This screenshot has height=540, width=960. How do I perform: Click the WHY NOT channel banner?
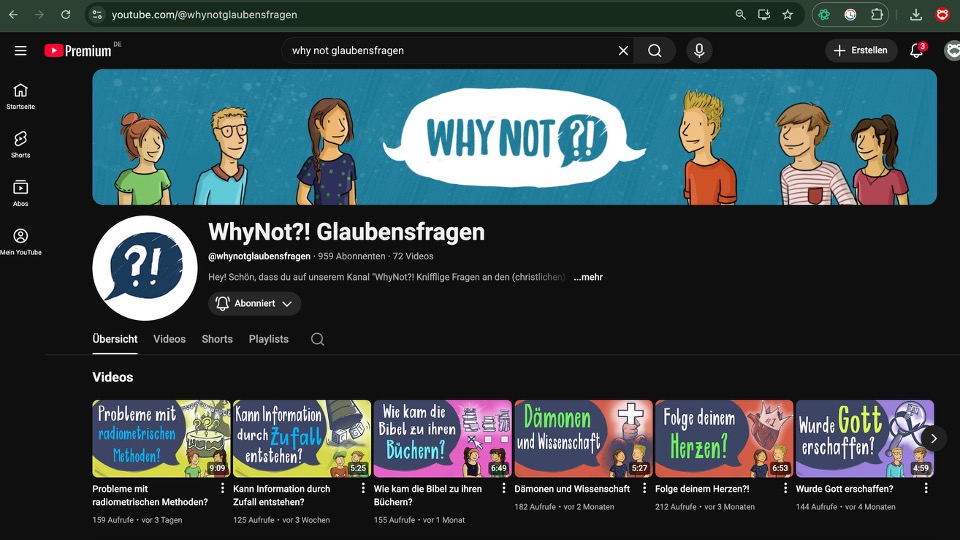[x=514, y=137]
